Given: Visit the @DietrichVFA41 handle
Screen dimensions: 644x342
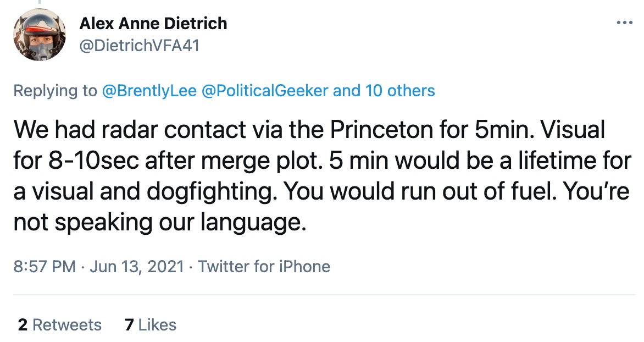Looking at the screenshot, I should tap(139, 46).
